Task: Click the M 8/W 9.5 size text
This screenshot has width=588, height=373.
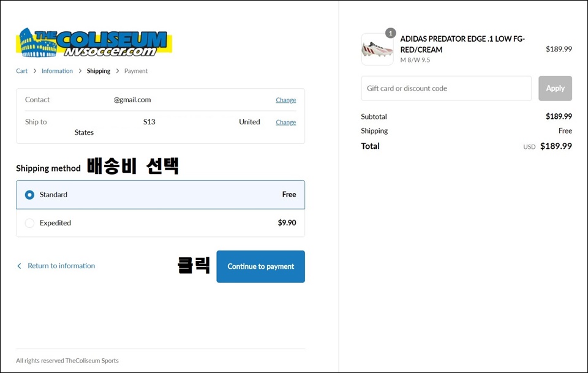Action: (415, 60)
